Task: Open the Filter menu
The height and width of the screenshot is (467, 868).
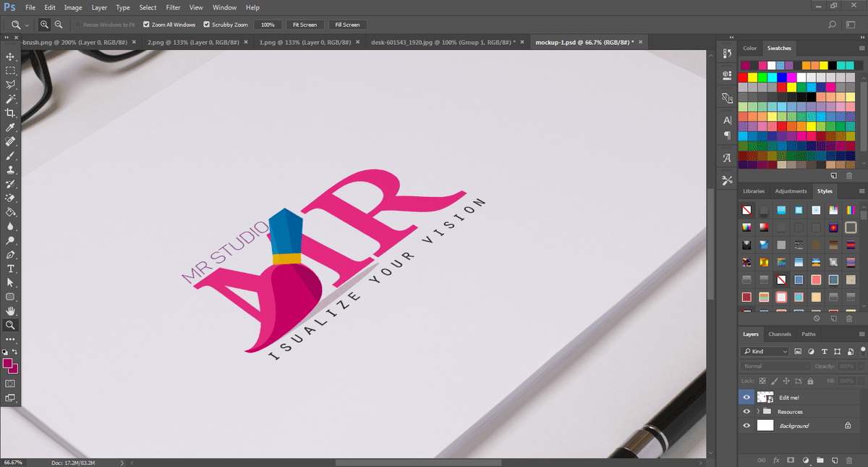Action: point(173,7)
